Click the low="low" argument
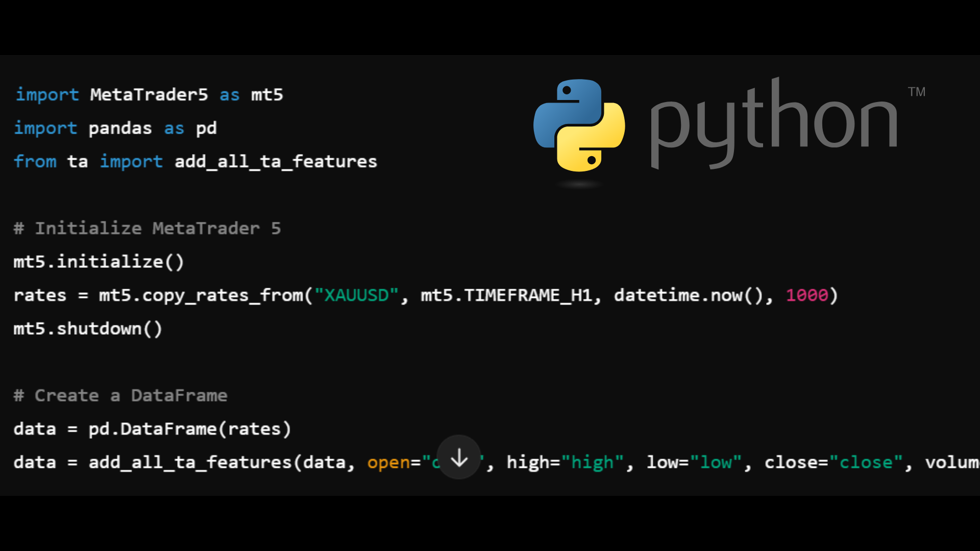 point(694,463)
